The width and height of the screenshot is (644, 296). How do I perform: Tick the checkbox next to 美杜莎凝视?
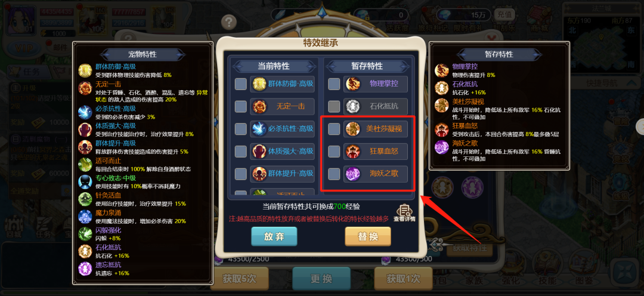click(334, 129)
